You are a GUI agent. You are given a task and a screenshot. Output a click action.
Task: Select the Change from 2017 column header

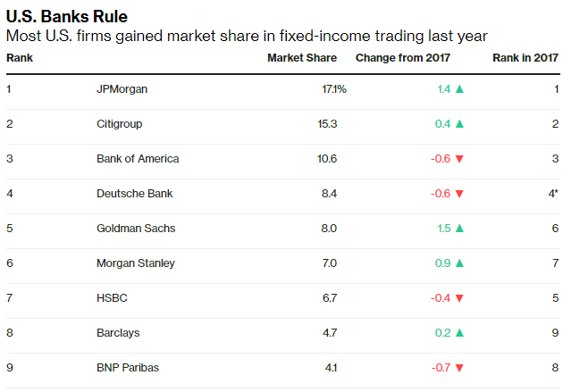pyautogui.click(x=403, y=58)
